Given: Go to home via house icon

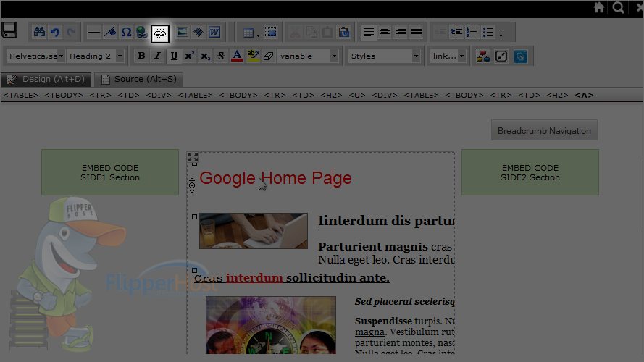Looking at the screenshot, I should point(599,7).
